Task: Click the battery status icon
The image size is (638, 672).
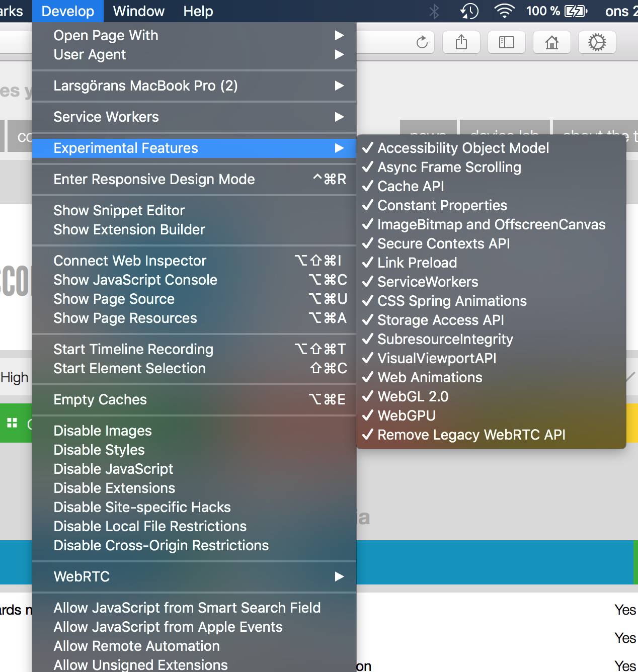Action: pos(576,11)
